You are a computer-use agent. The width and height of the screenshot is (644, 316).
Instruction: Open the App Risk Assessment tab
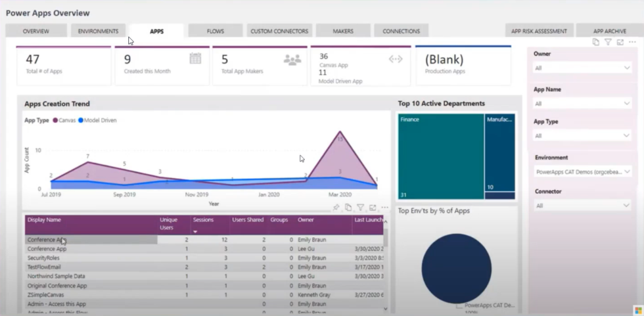(x=540, y=31)
